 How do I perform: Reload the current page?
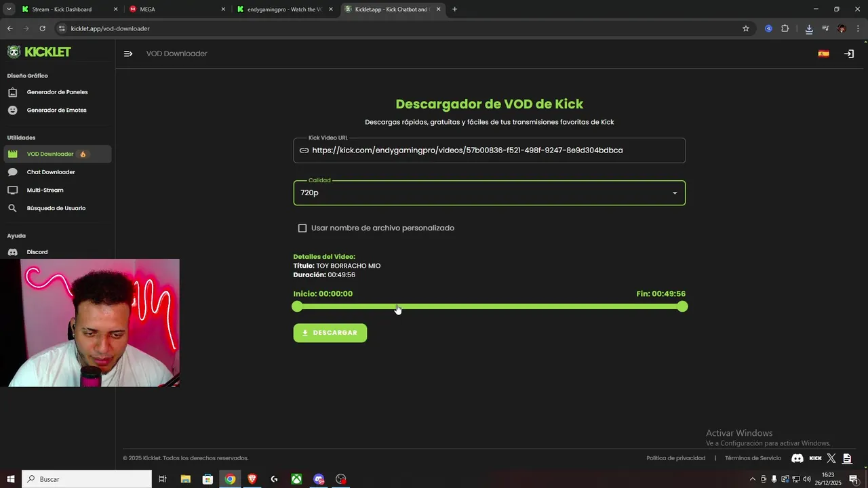click(42, 28)
